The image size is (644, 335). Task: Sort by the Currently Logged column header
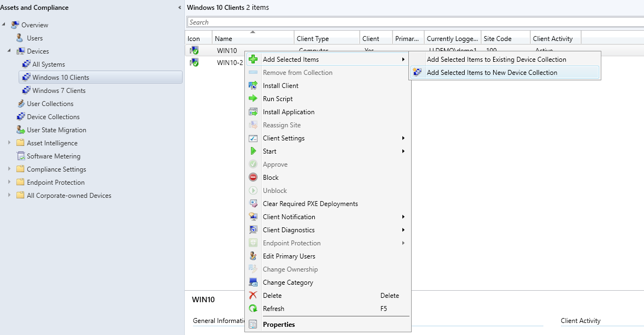pyautogui.click(x=453, y=39)
